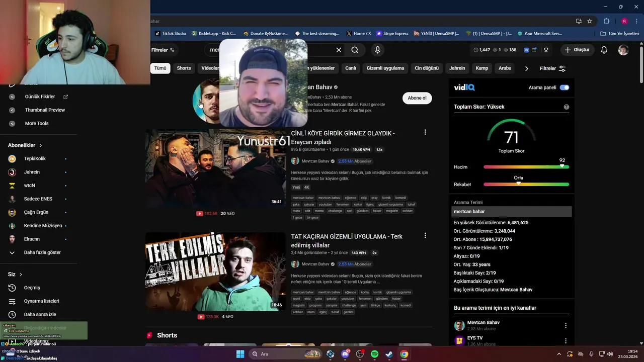This screenshot has height=362, width=644.
Task: Click the Hacim volume score bar
Action: (x=526, y=167)
